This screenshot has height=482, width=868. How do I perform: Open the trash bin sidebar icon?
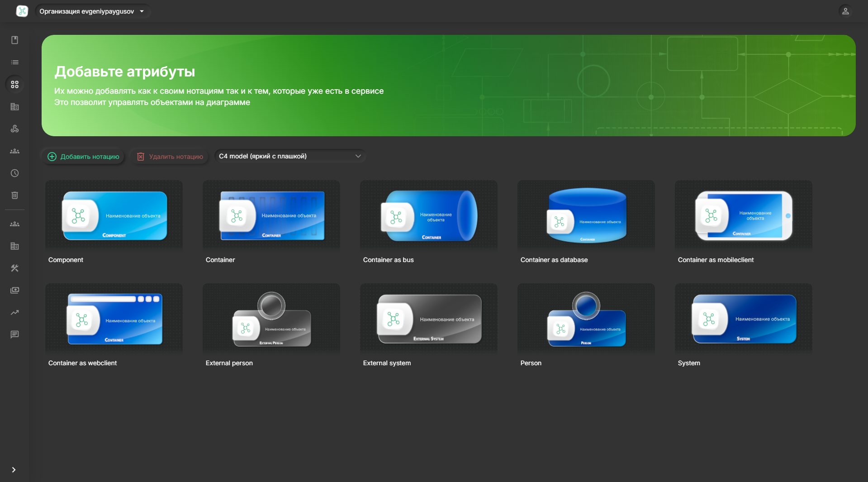14,196
